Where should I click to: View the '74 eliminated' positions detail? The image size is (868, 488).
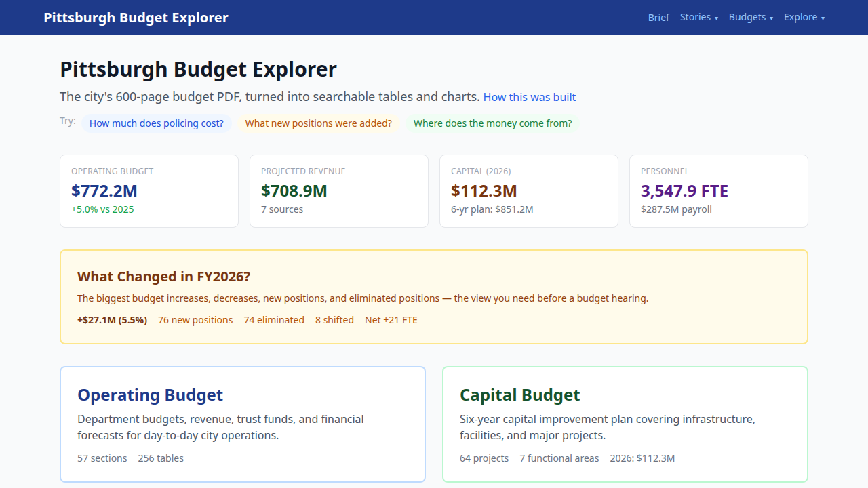(x=274, y=319)
